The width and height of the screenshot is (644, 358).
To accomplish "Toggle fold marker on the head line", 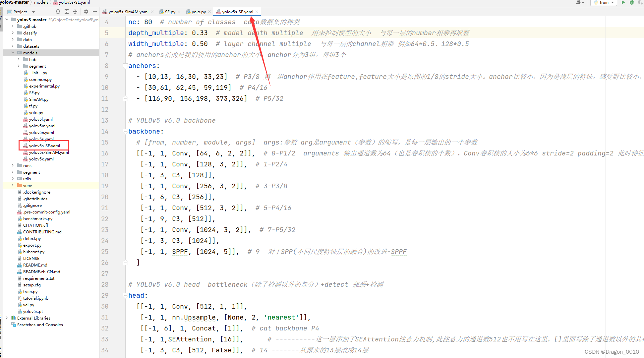I will [125, 295].
